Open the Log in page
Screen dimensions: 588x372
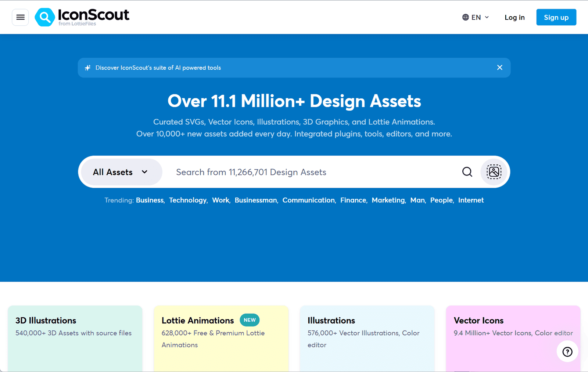tap(514, 17)
